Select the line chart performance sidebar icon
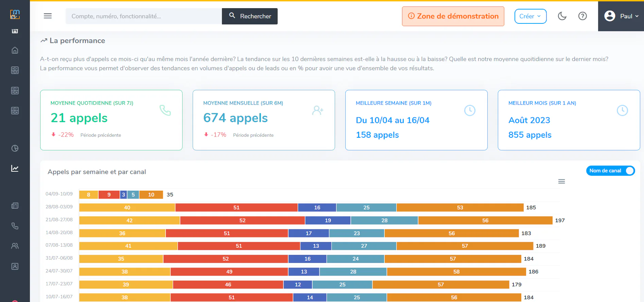 (x=15, y=168)
